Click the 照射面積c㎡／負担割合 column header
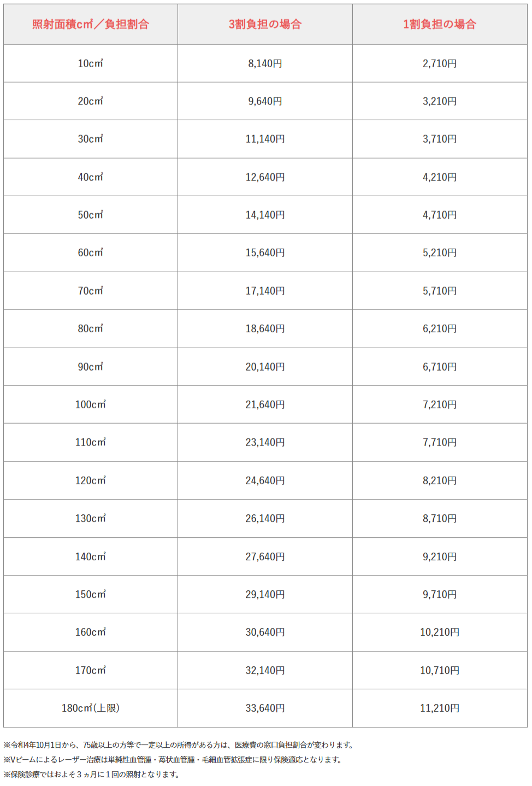Viewport: 532px width, 786px height. click(91, 24)
